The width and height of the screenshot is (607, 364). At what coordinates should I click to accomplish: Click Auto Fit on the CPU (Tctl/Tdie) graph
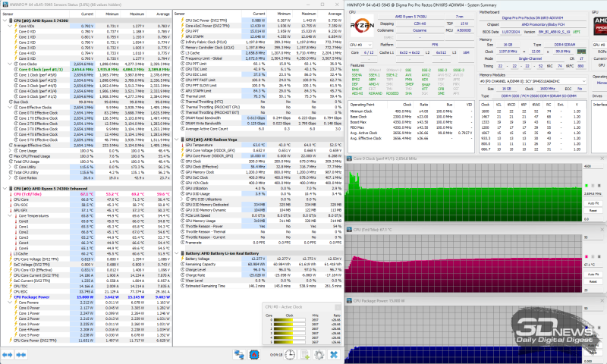[593, 275]
